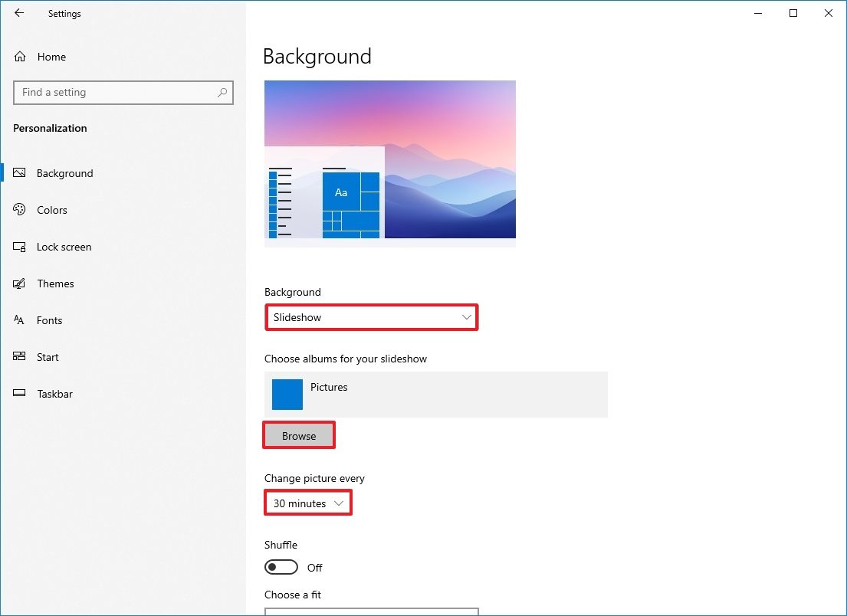This screenshot has width=847, height=616.
Task: Open the Background type dropdown showing Slideshow
Action: (372, 316)
